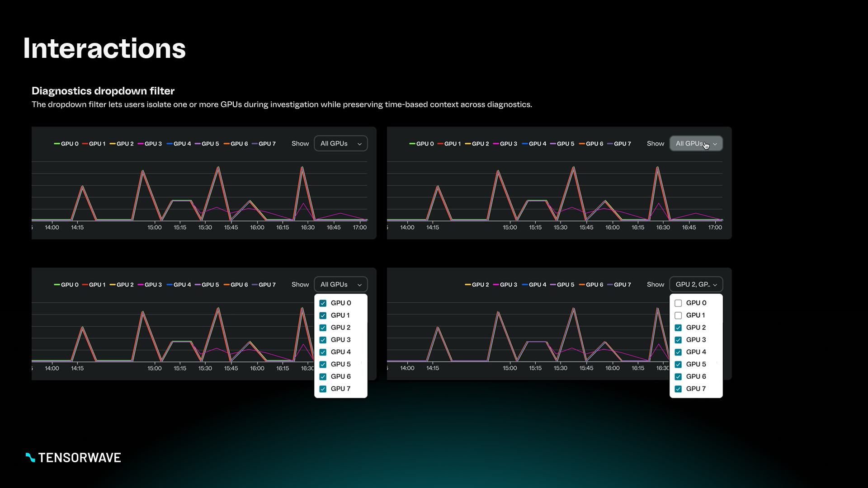Click the GPU 7 legend entry in the bottom-left chart
868x488 pixels.
[264, 285]
